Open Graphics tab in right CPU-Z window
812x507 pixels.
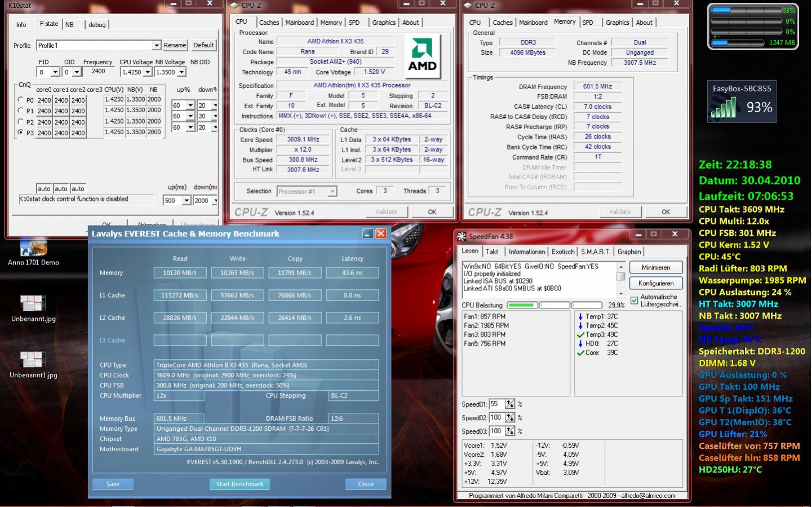coord(618,23)
